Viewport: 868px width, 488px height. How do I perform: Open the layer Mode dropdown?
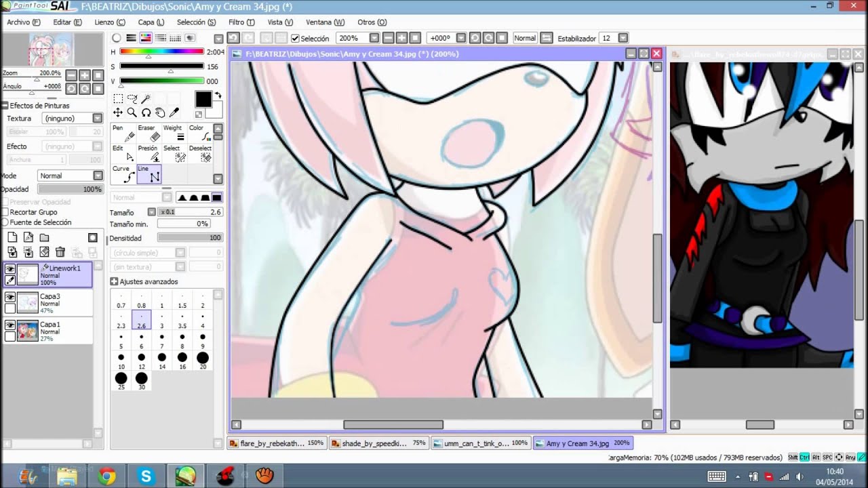pyautogui.click(x=98, y=176)
